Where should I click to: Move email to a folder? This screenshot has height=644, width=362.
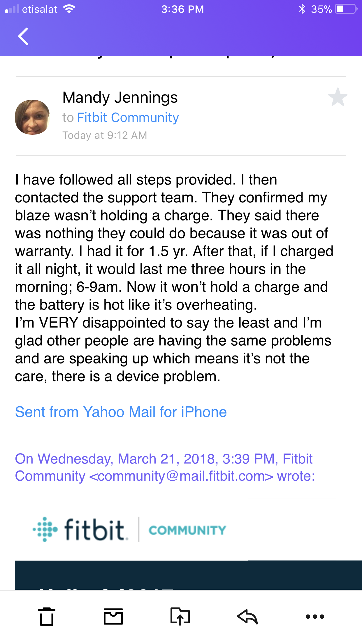pyautogui.click(x=180, y=617)
